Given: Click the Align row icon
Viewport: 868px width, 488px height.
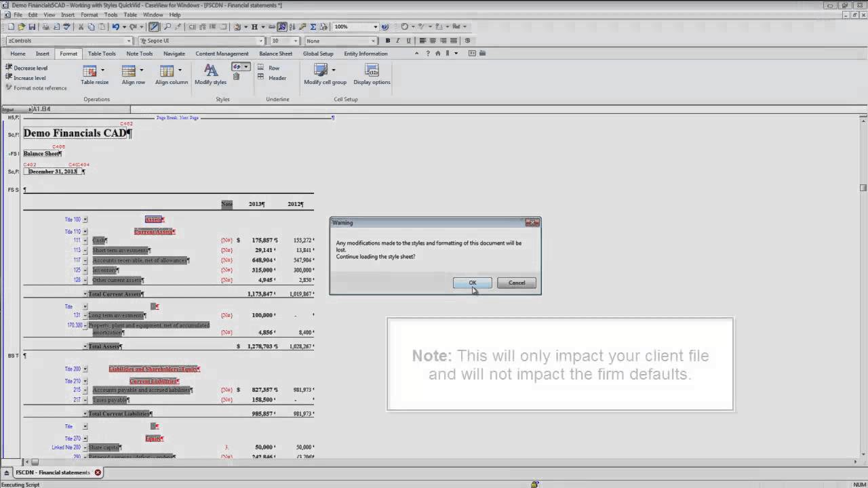Looking at the screenshot, I should [x=129, y=70].
